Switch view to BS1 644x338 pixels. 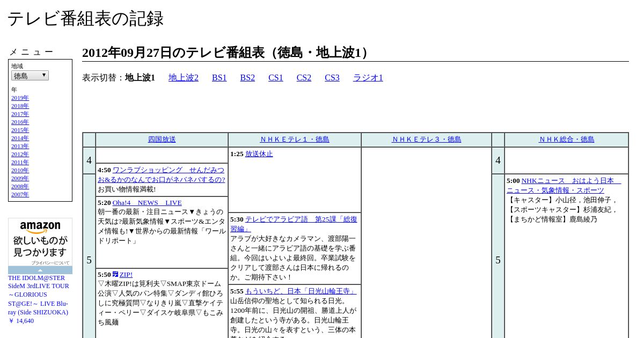click(219, 78)
